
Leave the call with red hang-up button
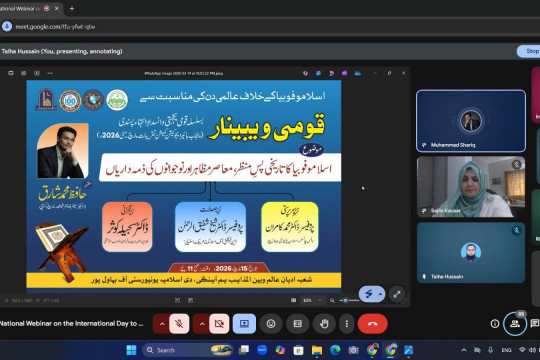coord(373,323)
